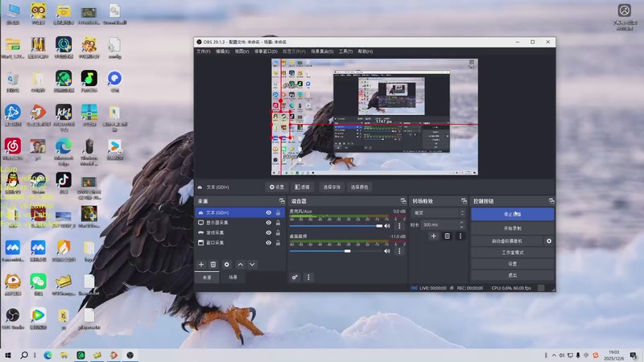Click the blue Stop Streaming button

512,214
